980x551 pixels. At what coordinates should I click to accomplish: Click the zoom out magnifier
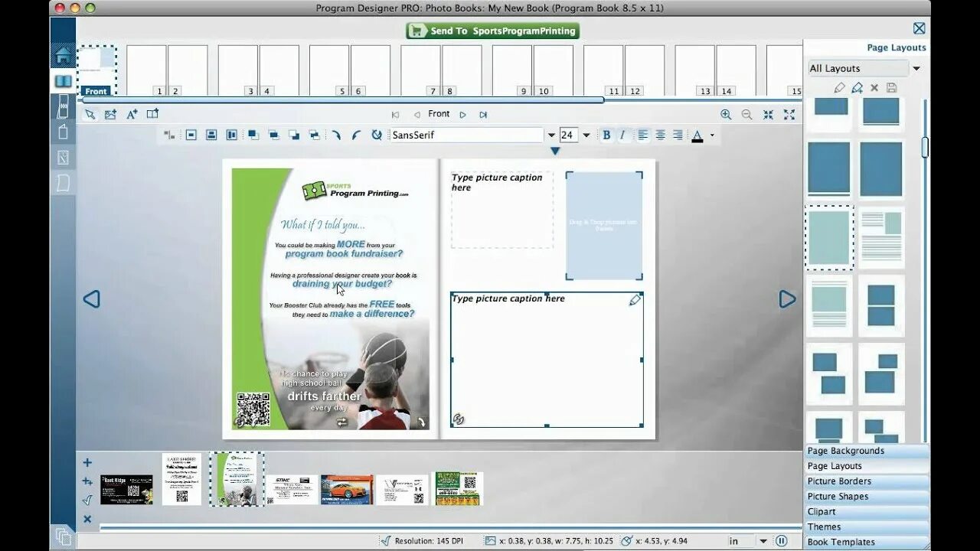click(746, 115)
